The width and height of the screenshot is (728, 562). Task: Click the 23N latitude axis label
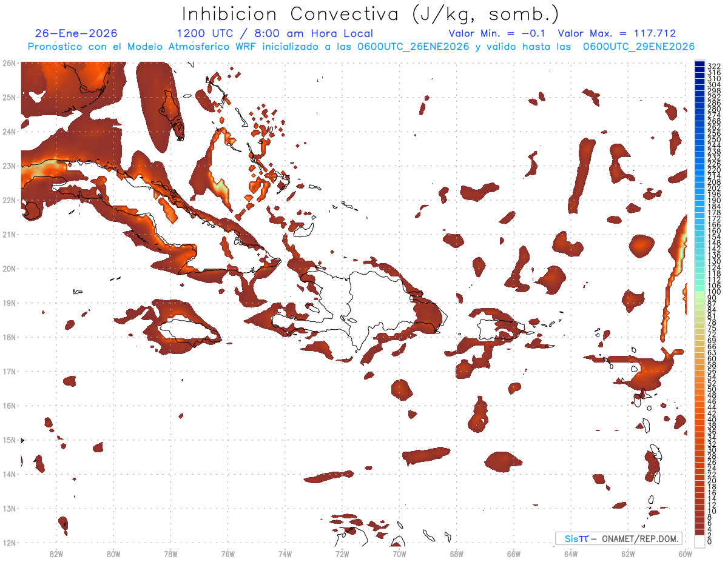click(8, 166)
